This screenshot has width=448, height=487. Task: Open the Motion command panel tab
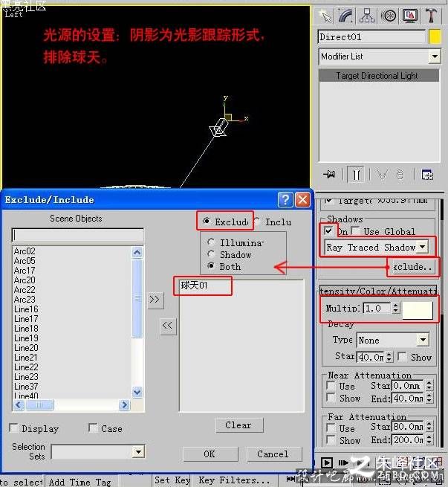point(388,16)
